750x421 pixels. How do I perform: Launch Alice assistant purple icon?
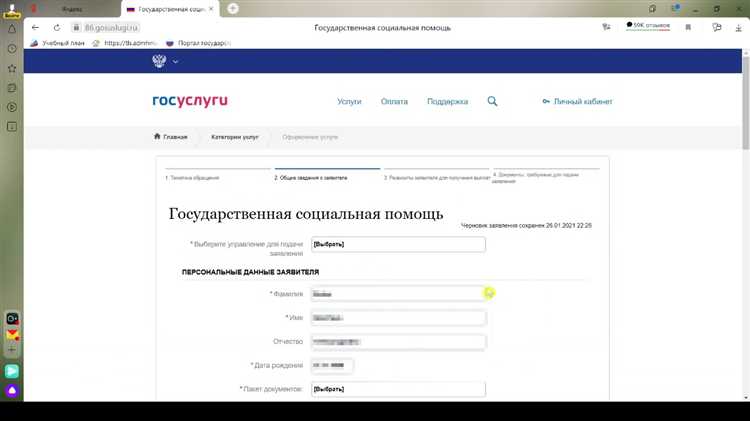[12, 391]
